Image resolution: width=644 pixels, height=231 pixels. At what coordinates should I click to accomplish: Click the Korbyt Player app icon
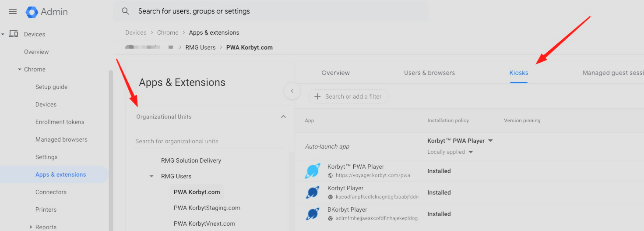pos(313,192)
